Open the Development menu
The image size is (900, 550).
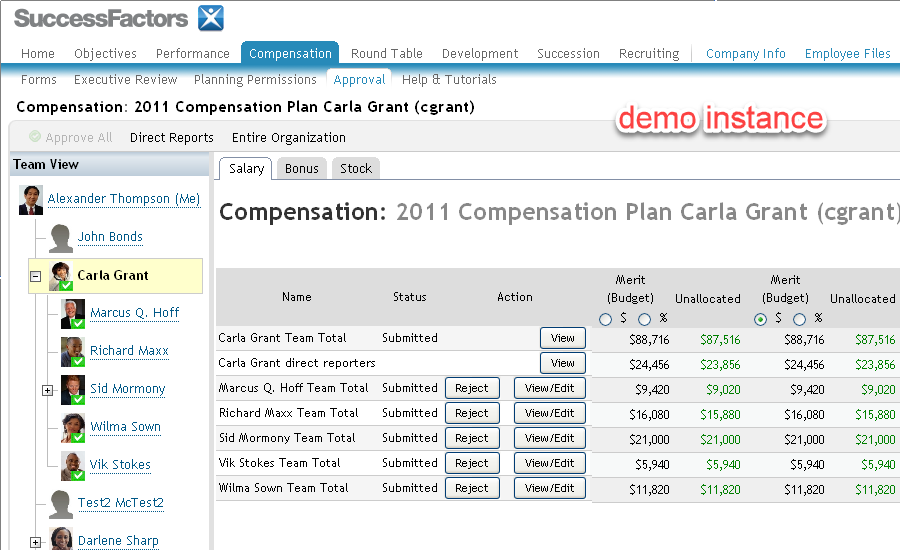point(480,53)
